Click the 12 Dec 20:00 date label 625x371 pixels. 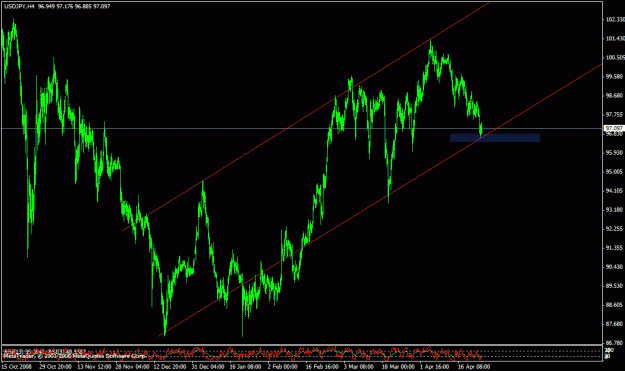tap(170, 367)
